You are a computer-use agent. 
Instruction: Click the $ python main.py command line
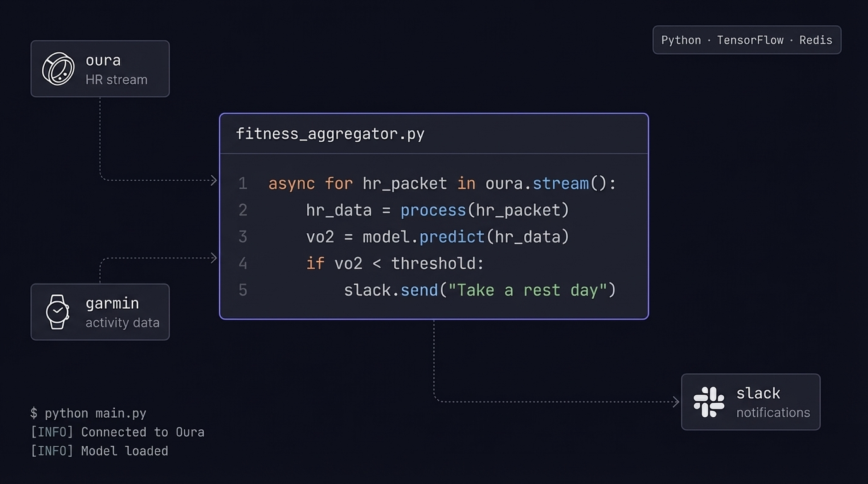(x=88, y=413)
